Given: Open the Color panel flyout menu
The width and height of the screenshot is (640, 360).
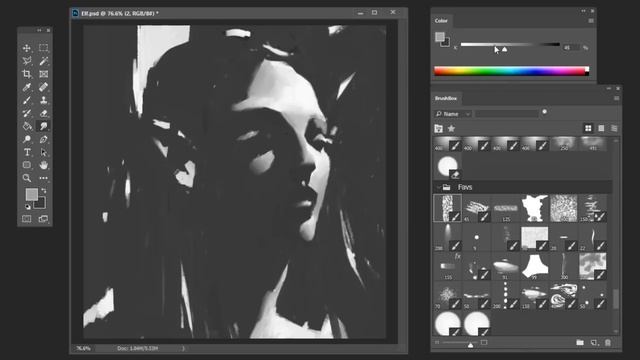Looking at the screenshot, I should (591, 21).
